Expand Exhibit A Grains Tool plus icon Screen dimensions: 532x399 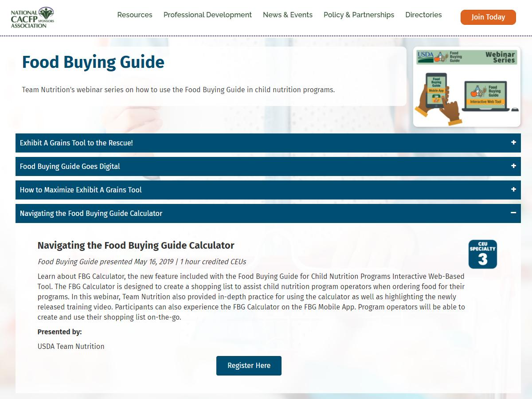(x=513, y=143)
